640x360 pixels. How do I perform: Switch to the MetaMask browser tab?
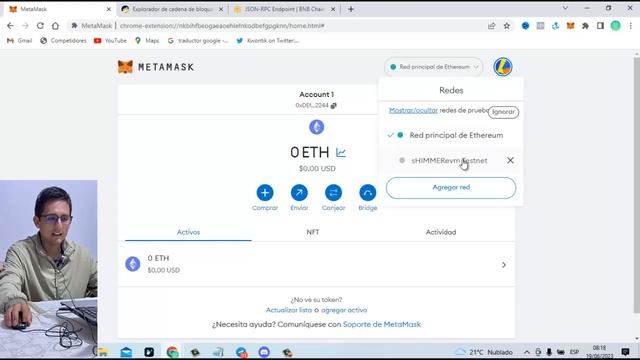tap(60, 9)
